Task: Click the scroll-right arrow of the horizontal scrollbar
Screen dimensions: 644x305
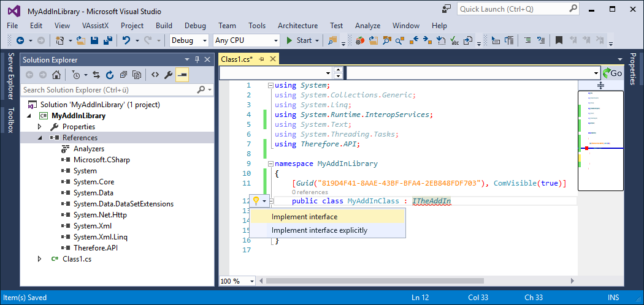Action: point(572,281)
